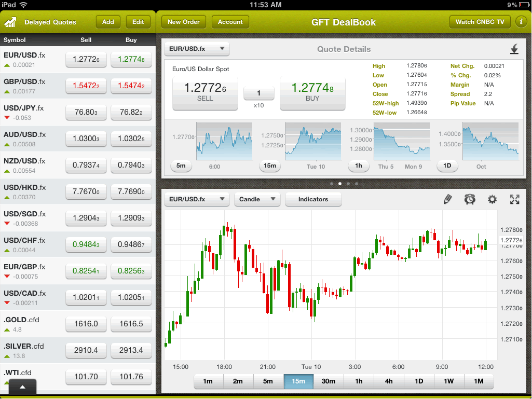Tap USD/HKD sell price 7.76700
The image size is (532, 399).
pyautogui.click(x=86, y=191)
